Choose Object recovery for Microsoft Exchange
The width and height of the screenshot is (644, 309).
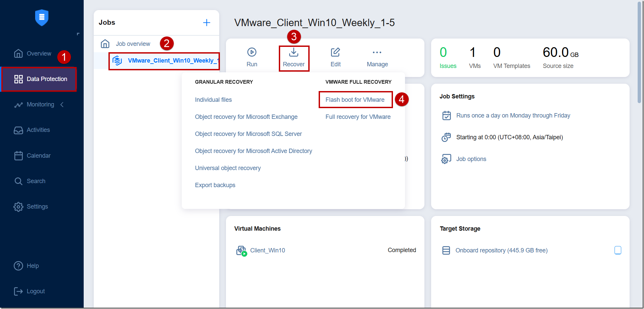[x=246, y=117]
